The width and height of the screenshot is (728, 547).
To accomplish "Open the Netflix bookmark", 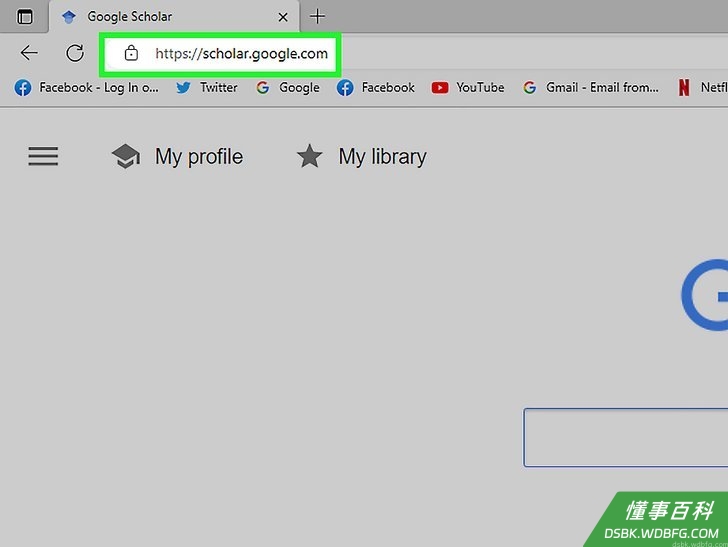I will click(702, 87).
